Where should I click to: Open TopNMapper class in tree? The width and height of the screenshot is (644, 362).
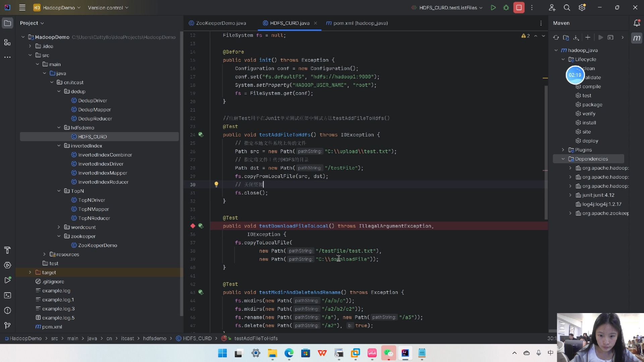[93, 209]
